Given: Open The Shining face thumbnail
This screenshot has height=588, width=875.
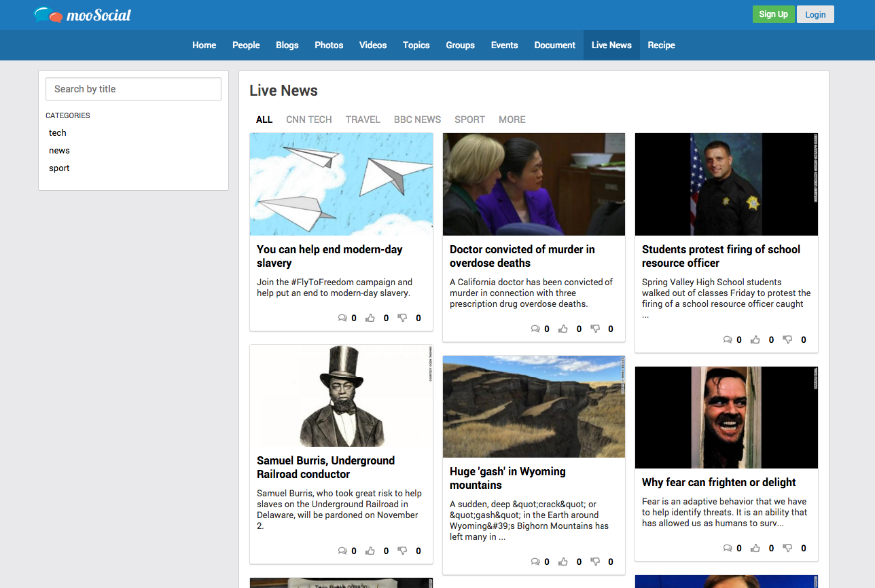Looking at the screenshot, I should [726, 418].
